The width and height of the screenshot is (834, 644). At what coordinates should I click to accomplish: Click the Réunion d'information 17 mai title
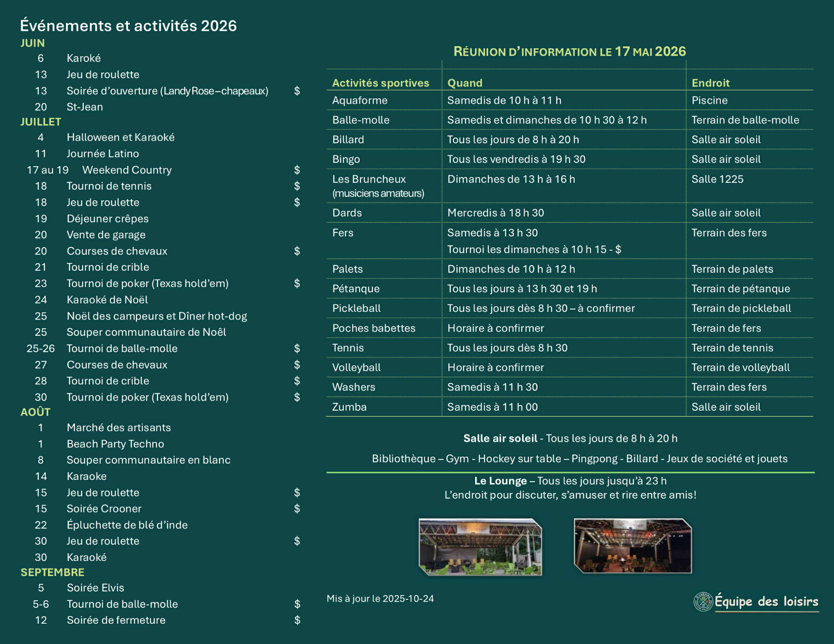(569, 52)
